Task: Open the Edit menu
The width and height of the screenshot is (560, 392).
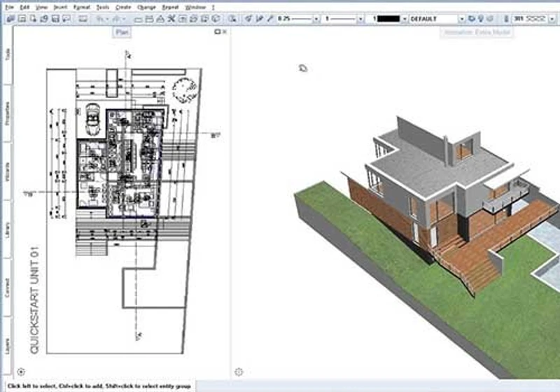Action: [24, 7]
